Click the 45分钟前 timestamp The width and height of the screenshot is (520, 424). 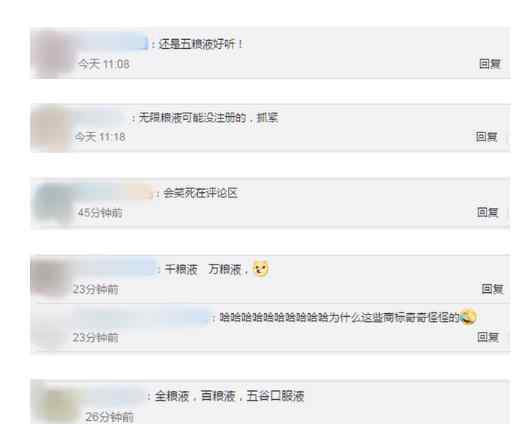point(100,212)
